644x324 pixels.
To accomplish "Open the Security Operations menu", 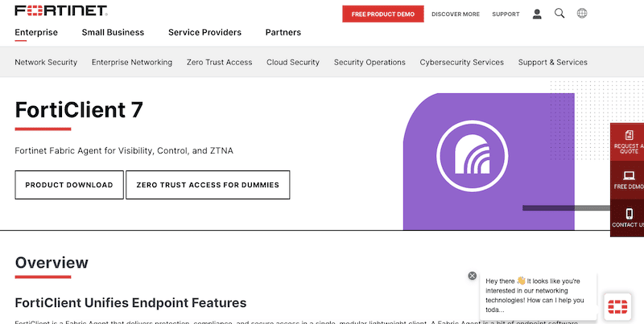I will [x=369, y=63].
